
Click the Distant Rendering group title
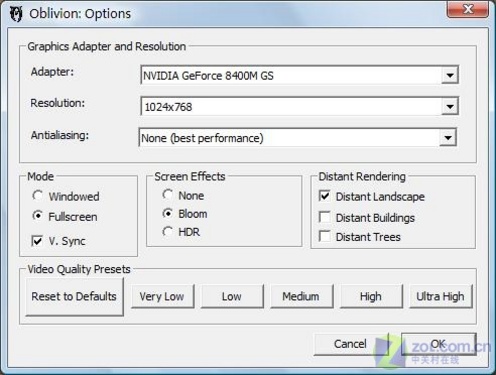coord(362,176)
